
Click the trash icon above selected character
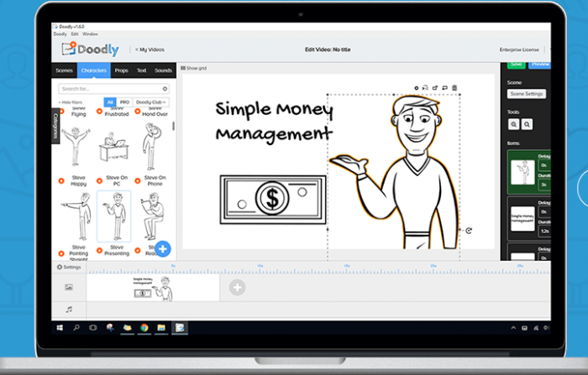pyautogui.click(x=454, y=87)
